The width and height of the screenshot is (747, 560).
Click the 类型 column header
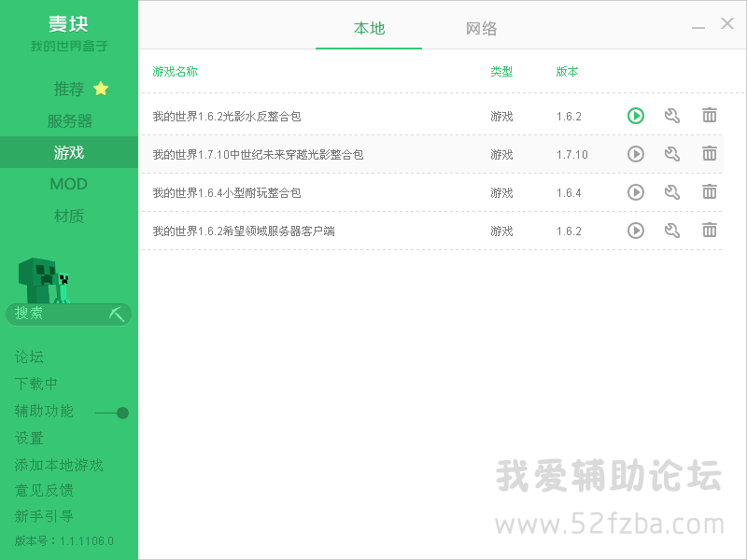(x=501, y=72)
